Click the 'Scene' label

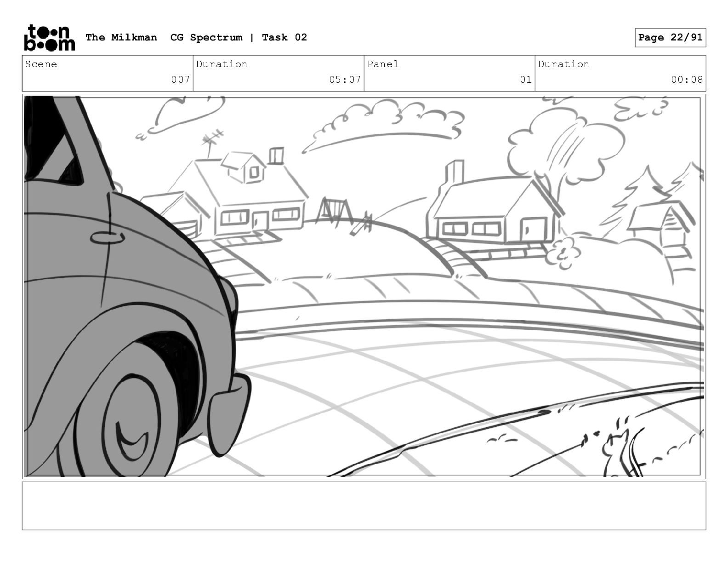(41, 64)
